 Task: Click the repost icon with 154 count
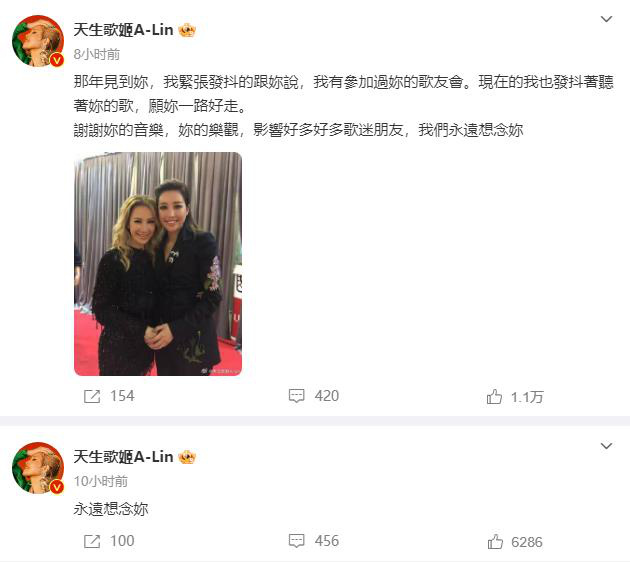(92, 396)
